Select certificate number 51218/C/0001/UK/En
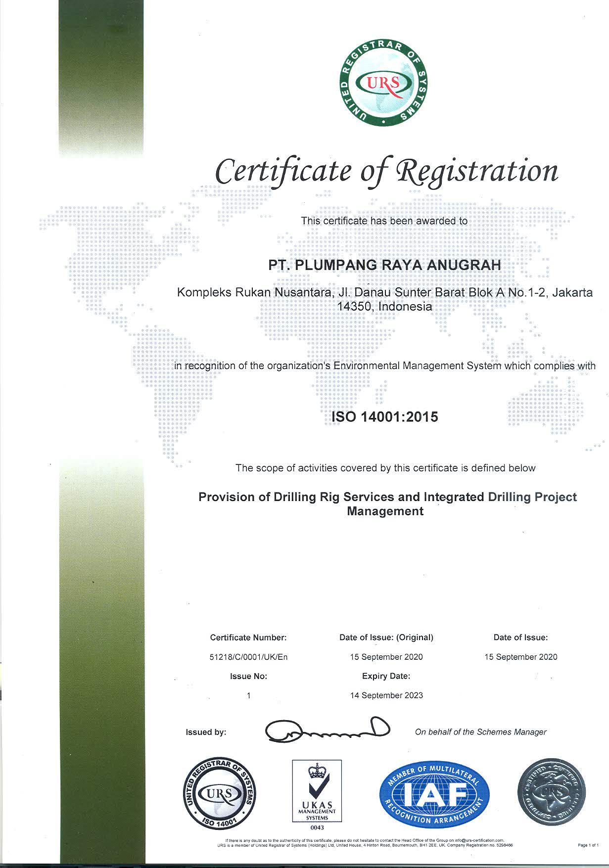609x868 pixels. tap(248, 657)
